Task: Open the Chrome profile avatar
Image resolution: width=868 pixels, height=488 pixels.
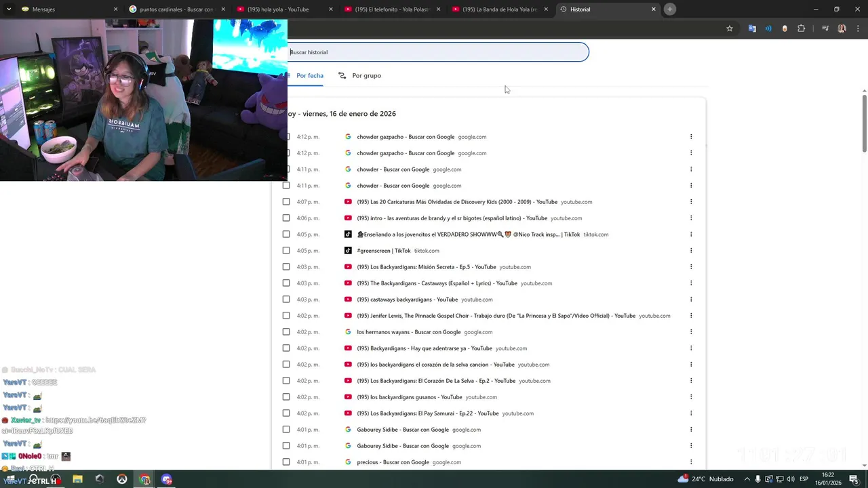Action: click(x=842, y=28)
